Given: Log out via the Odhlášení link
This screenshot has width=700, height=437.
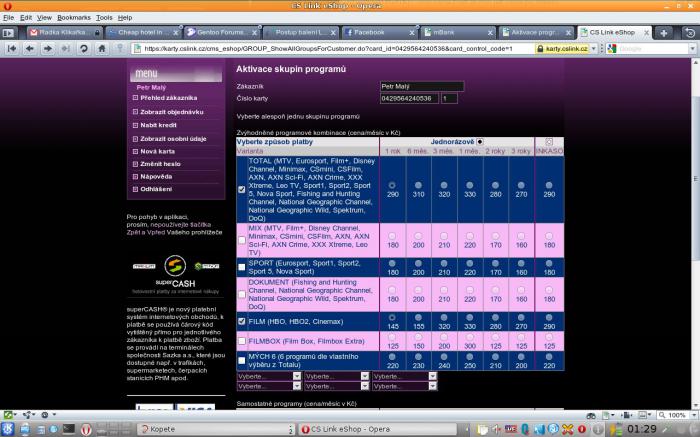Looking at the screenshot, I should pos(156,189).
